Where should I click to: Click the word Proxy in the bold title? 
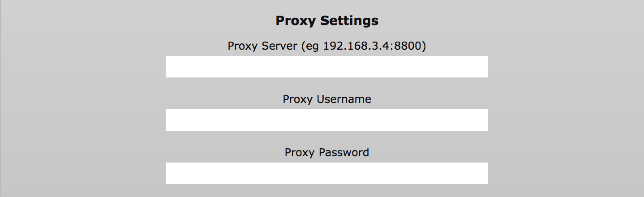click(293, 21)
